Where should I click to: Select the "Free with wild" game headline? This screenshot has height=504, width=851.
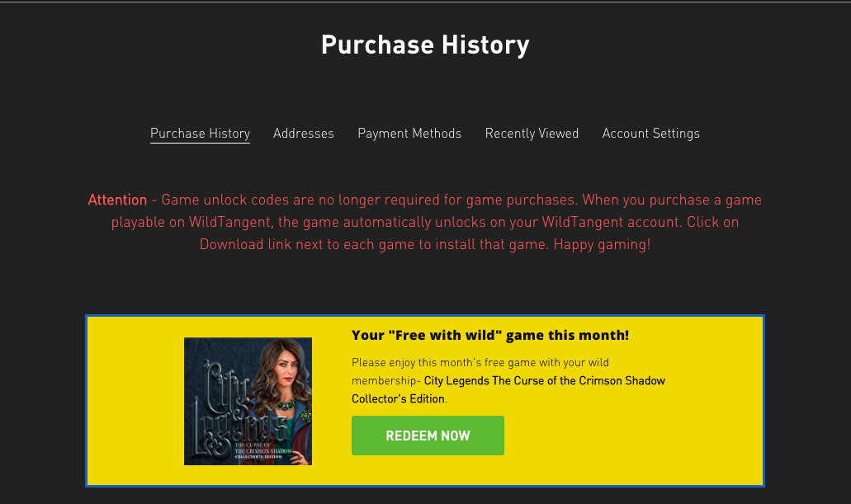(x=490, y=335)
